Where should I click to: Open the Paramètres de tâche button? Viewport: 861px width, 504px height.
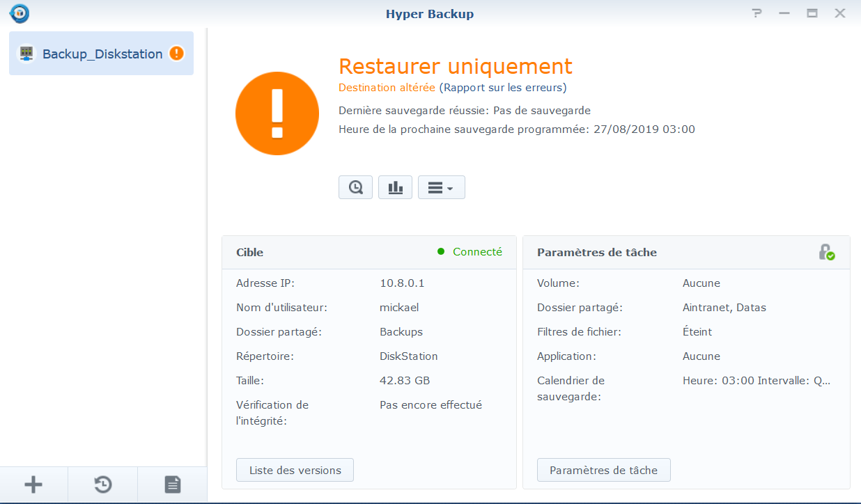pyautogui.click(x=603, y=470)
